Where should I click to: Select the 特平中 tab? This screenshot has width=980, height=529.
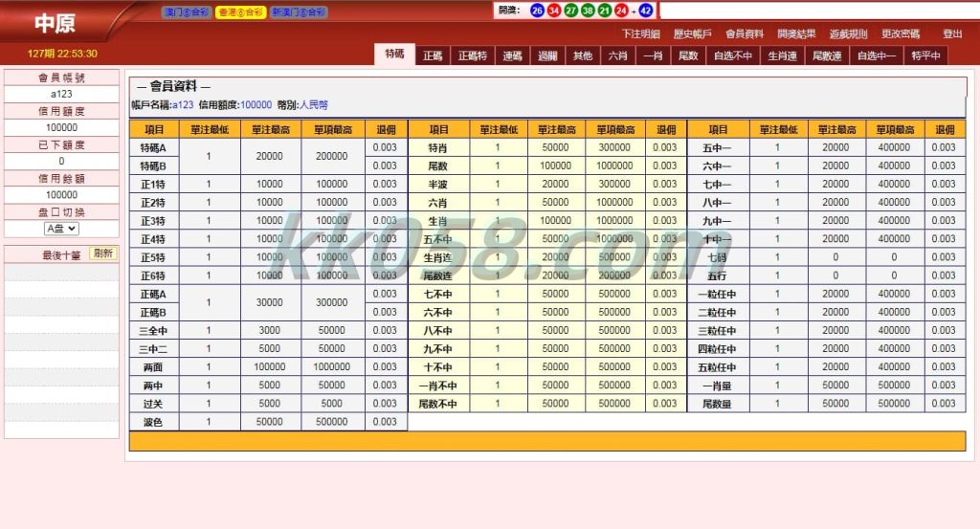coord(925,56)
